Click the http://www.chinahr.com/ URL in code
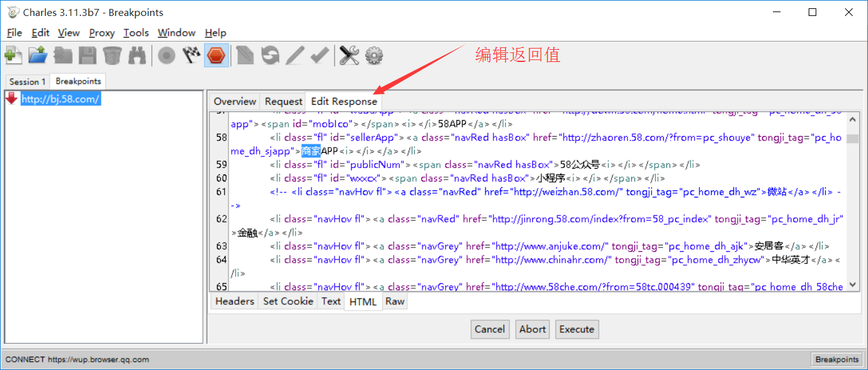The width and height of the screenshot is (868, 370). (x=552, y=259)
